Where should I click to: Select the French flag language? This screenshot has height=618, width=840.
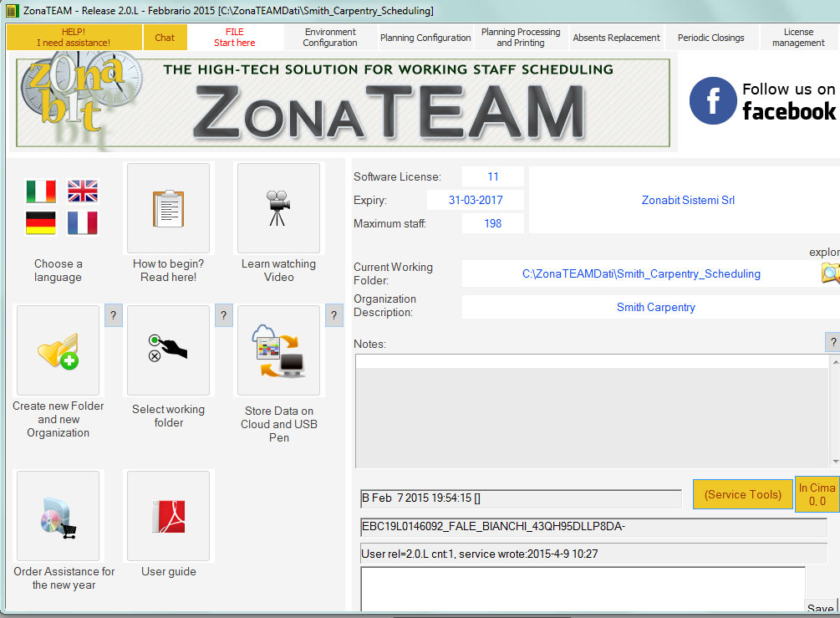tap(83, 223)
